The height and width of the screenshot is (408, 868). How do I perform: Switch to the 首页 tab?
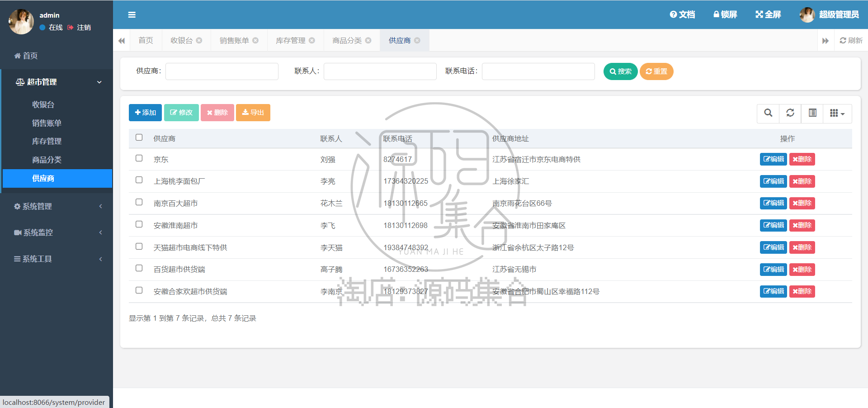(146, 41)
